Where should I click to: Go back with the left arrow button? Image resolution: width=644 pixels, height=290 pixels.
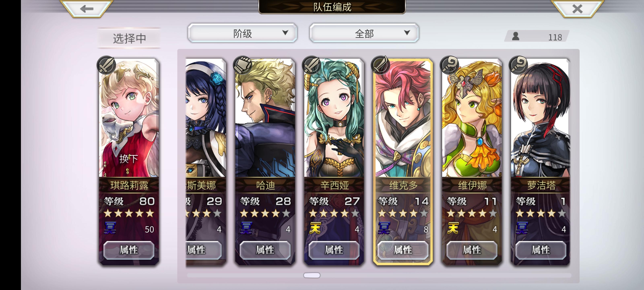point(87,8)
